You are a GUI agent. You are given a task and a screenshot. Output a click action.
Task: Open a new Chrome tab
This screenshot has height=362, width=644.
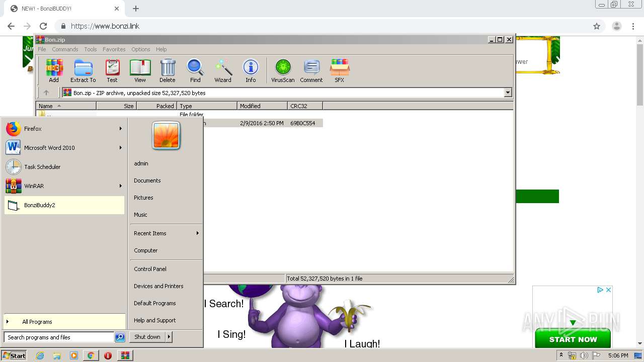pos(136,9)
